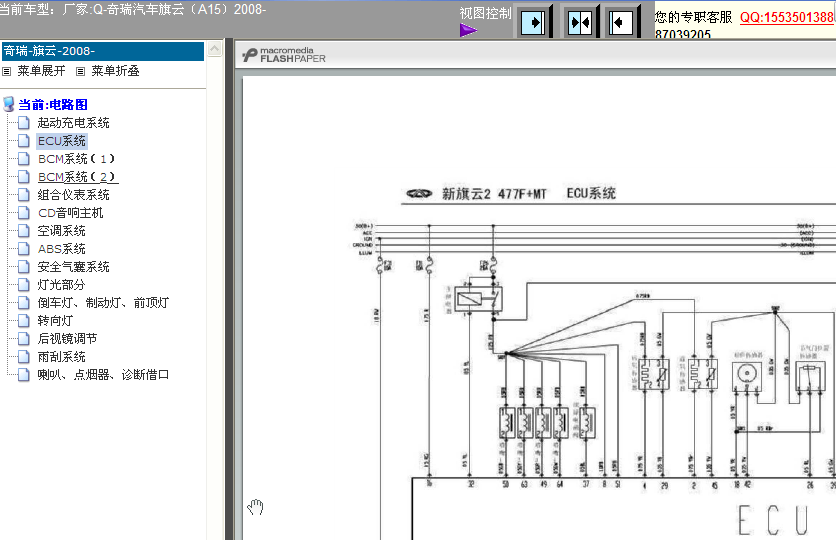Viewport: 836px width, 540px height.
Task: Expand the menu with 菜单展开
Action: [34, 71]
